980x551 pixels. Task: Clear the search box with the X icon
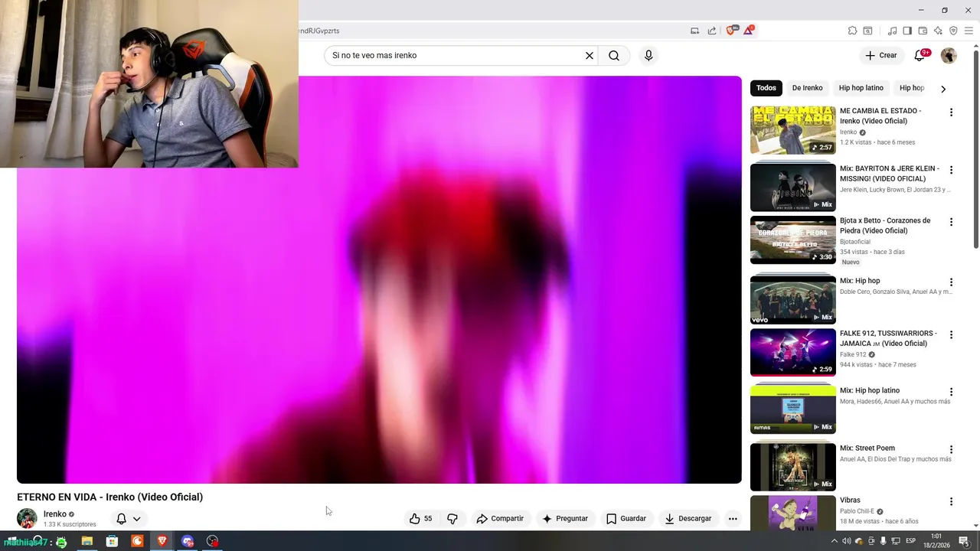(590, 56)
